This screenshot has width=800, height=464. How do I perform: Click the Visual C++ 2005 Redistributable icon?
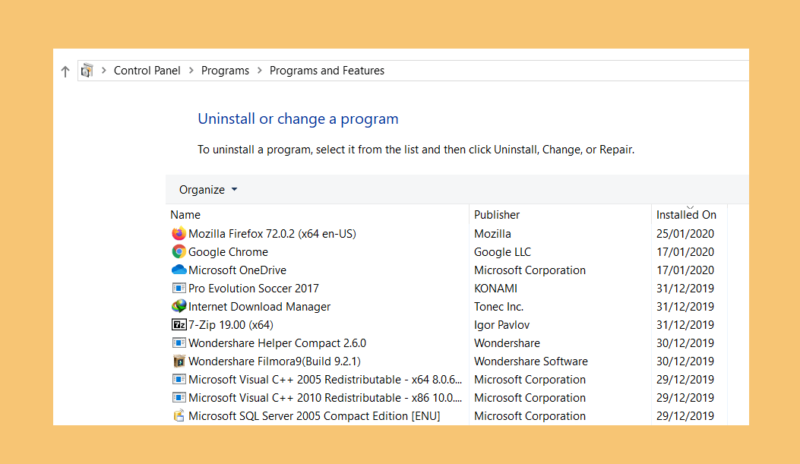pyautogui.click(x=179, y=379)
